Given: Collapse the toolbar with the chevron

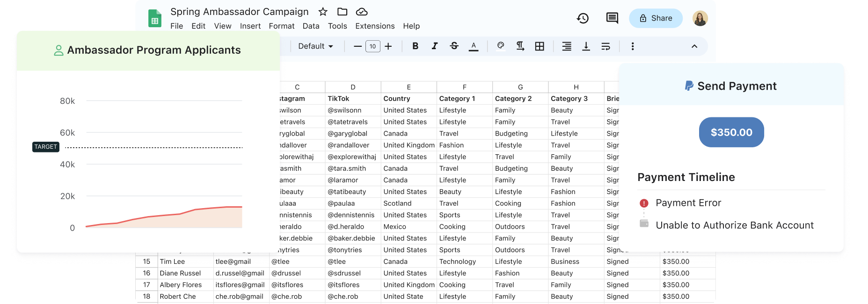Looking at the screenshot, I should [x=694, y=46].
